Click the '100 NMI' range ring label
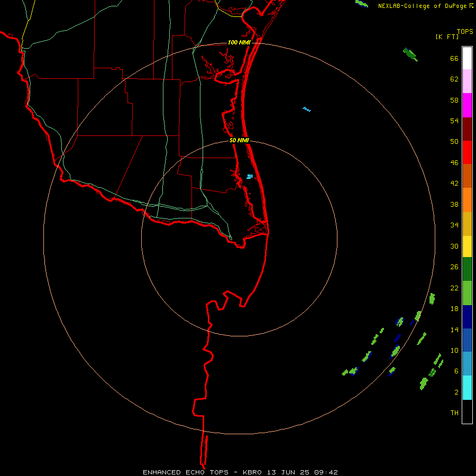 pyautogui.click(x=239, y=42)
